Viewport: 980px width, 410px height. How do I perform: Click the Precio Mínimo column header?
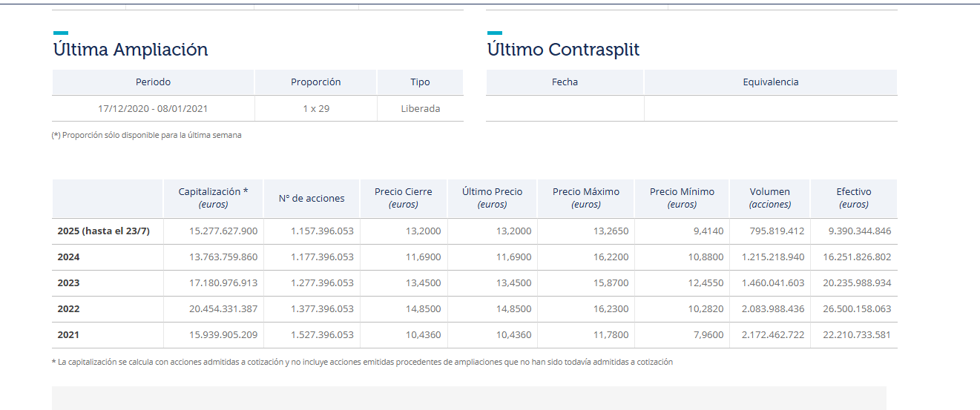coord(682,198)
